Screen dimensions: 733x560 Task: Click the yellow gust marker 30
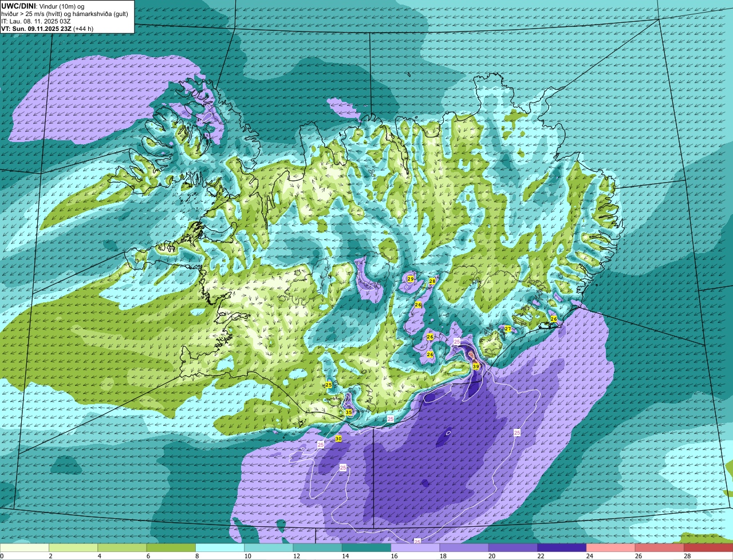(x=338, y=438)
